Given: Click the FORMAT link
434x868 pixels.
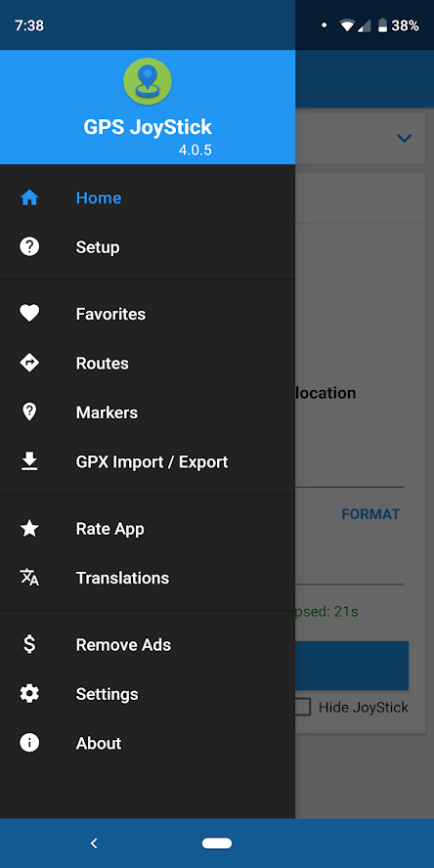Looking at the screenshot, I should (x=370, y=514).
